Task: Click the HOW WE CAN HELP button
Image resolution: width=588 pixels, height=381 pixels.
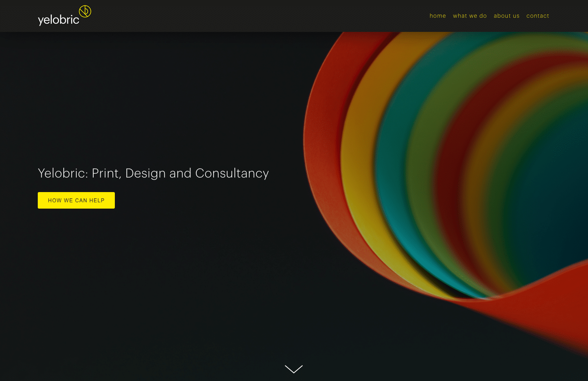Action: (x=76, y=200)
